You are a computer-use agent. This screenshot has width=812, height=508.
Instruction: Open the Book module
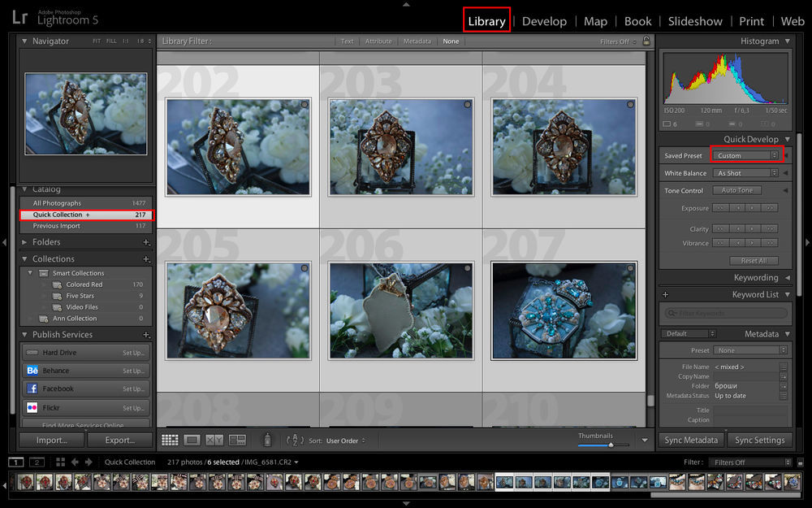point(638,21)
